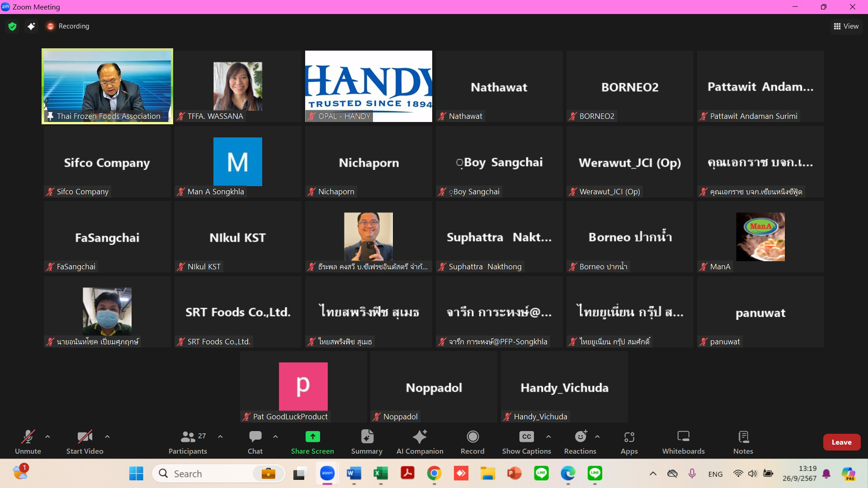This screenshot has height=488, width=868.
Task: Open the Chat panel
Action: [x=255, y=442]
